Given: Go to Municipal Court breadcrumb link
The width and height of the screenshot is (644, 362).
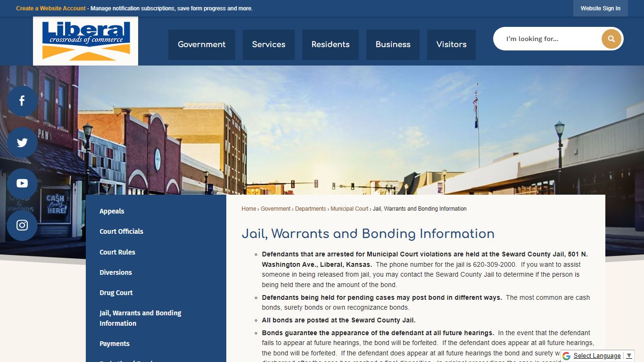Looking at the screenshot, I should click(x=349, y=209).
